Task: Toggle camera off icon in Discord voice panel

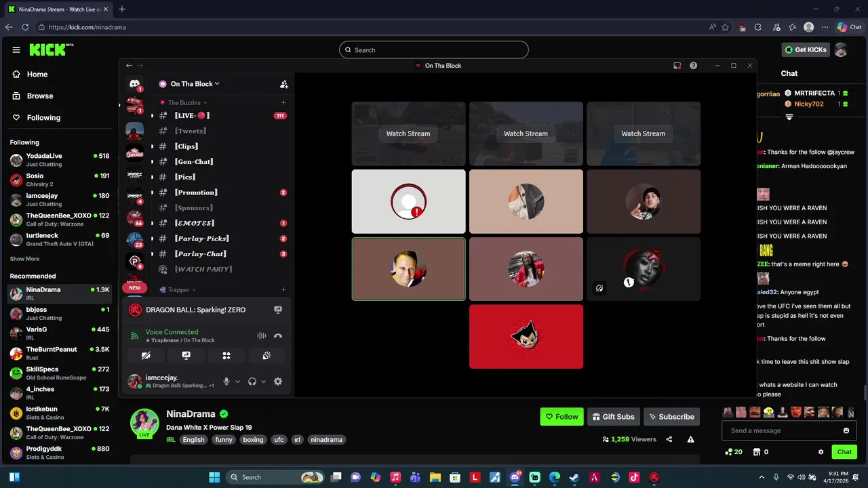Action: coord(146,355)
